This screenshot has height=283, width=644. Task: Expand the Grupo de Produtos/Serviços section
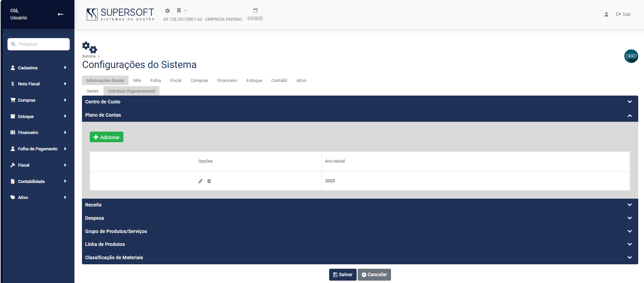[x=360, y=231]
